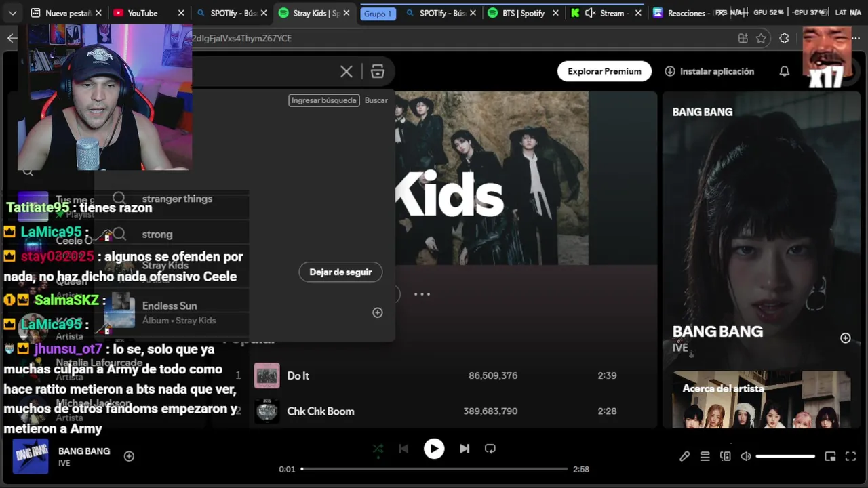Collapse the Grupo 1 tab group
This screenshot has width=868, height=488.
click(378, 14)
